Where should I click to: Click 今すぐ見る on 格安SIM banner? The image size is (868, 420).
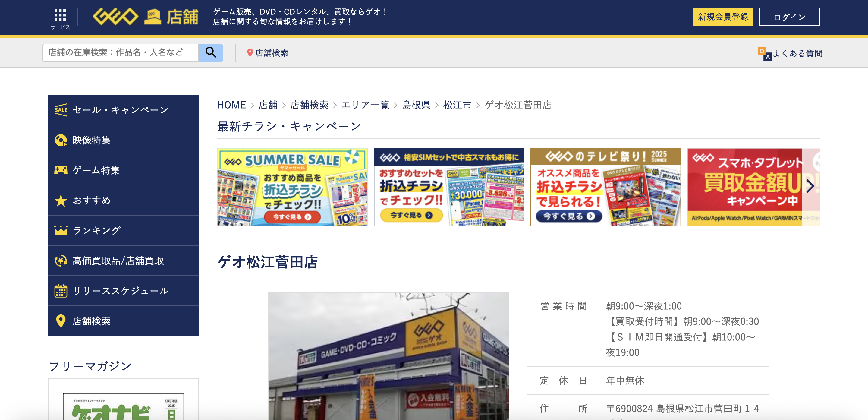coord(411,215)
